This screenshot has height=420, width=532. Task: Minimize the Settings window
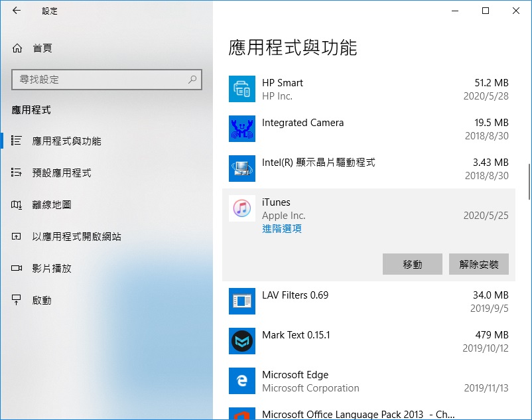[455, 11]
